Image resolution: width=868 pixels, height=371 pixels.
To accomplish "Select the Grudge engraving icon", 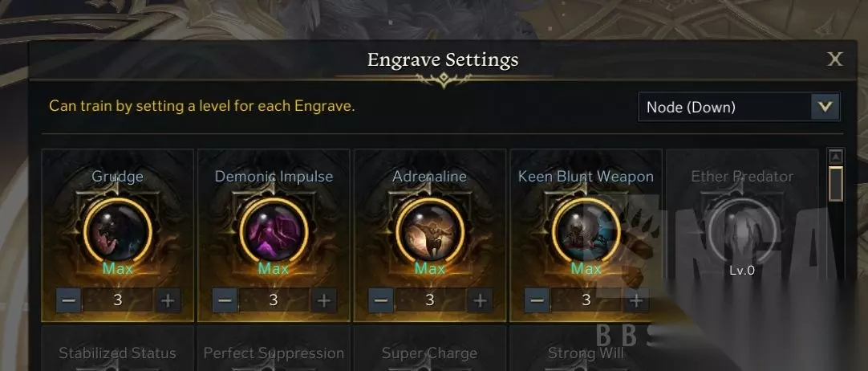I will [118, 230].
